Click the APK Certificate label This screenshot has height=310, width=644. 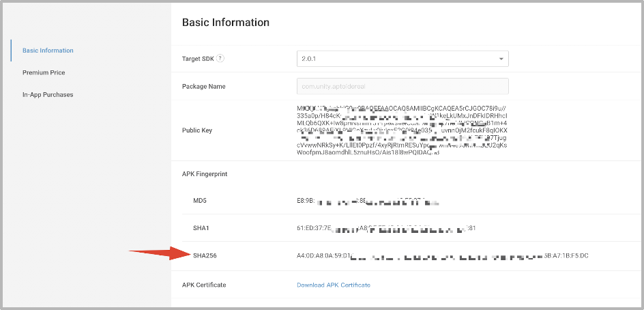tap(204, 285)
